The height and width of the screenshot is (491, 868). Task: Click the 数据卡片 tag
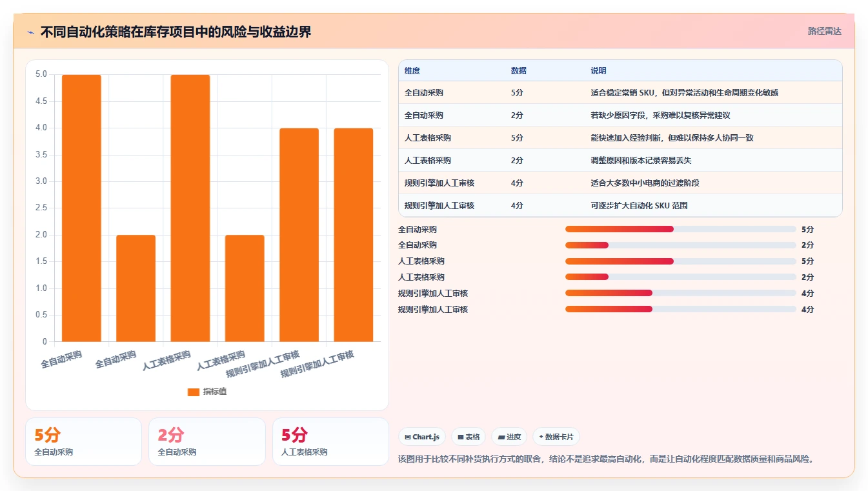(556, 437)
